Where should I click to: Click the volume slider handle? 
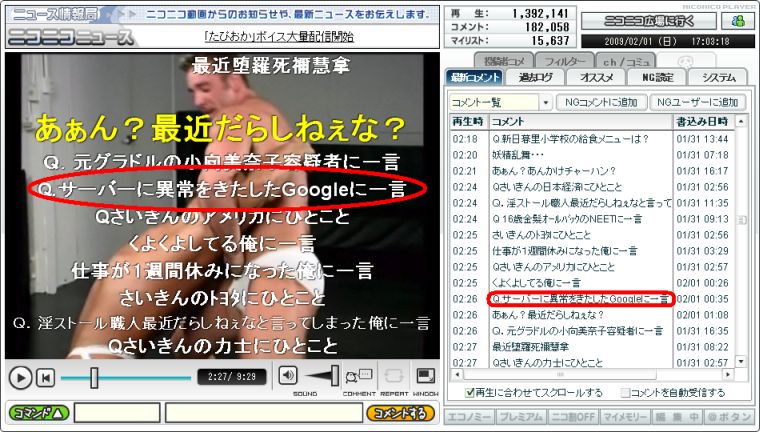(x=335, y=376)
